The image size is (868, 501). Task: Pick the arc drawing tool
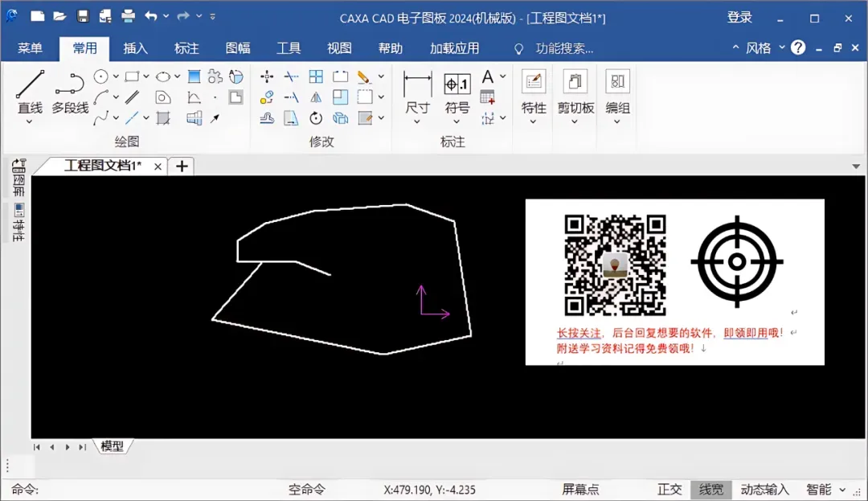point(100,97)
